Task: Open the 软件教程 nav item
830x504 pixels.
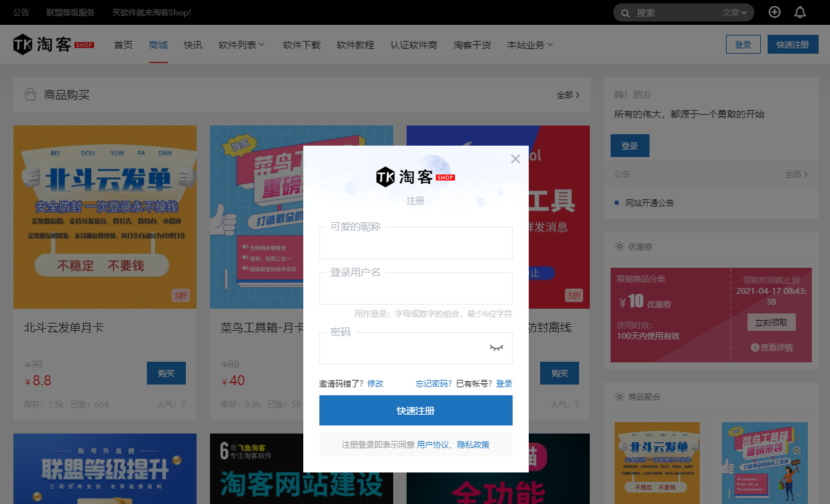Action: [x=356, y=45]
